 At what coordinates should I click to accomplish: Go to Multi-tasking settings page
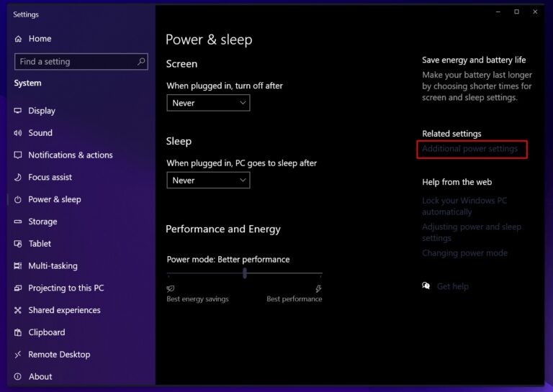[x=53, y=266]
